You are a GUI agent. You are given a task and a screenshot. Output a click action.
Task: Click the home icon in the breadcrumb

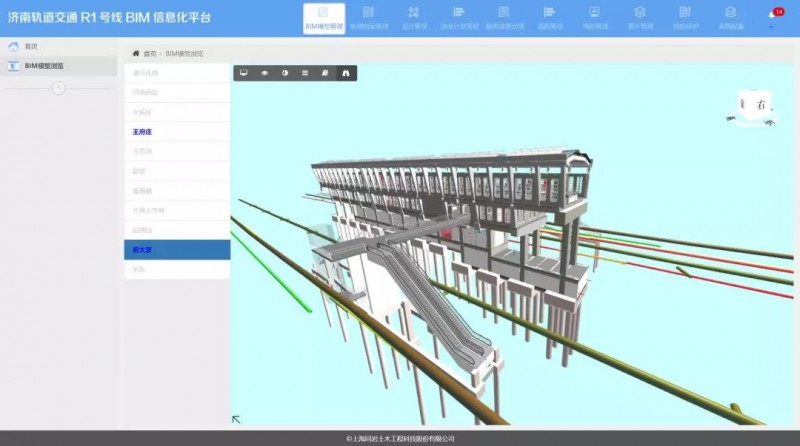coord(136,53)
